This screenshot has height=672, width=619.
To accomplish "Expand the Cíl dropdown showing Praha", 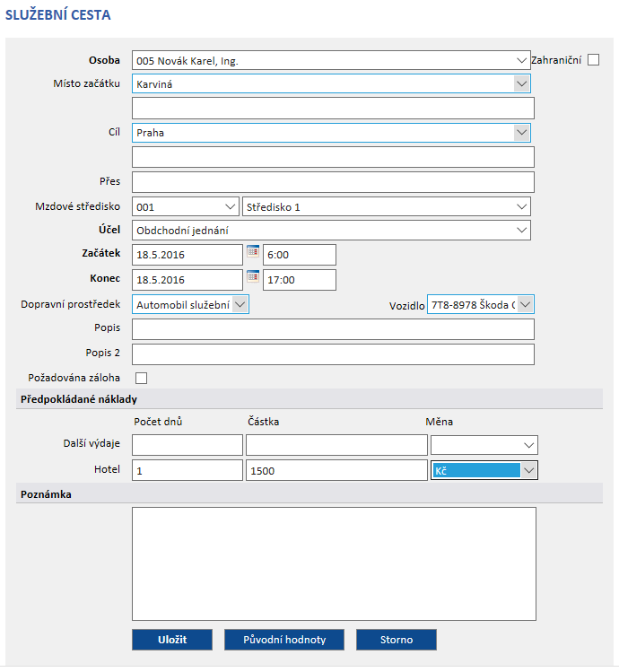I will point(331,133).
